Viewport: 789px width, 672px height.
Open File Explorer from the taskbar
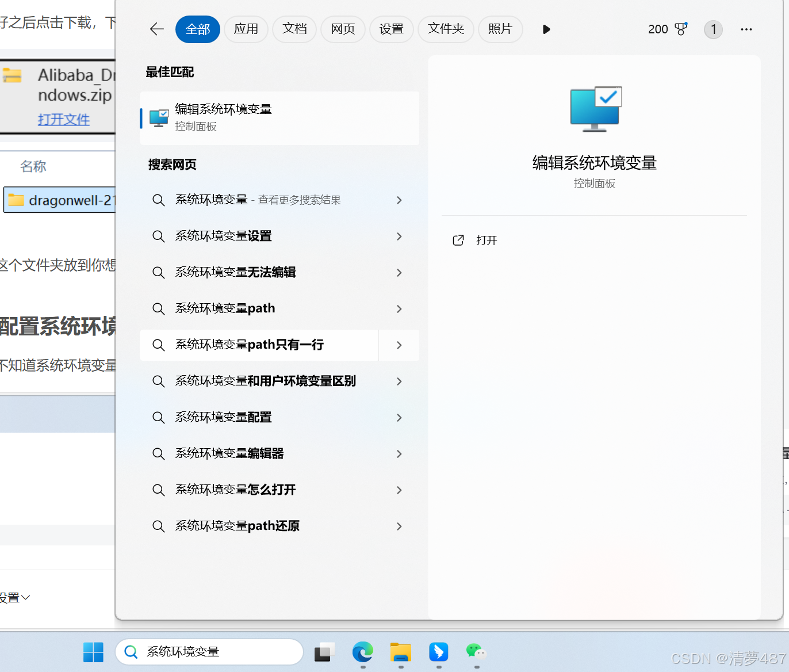pos(401,652)
